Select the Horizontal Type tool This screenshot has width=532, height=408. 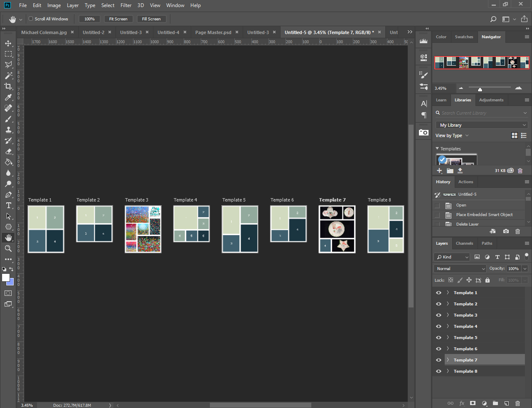8,205
